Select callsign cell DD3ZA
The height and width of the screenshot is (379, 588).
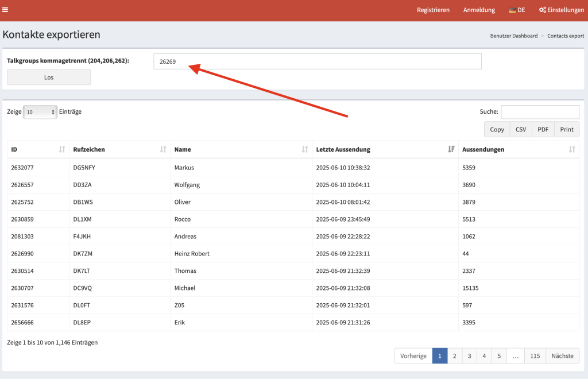pyautogui.click(x=82, y=185)
